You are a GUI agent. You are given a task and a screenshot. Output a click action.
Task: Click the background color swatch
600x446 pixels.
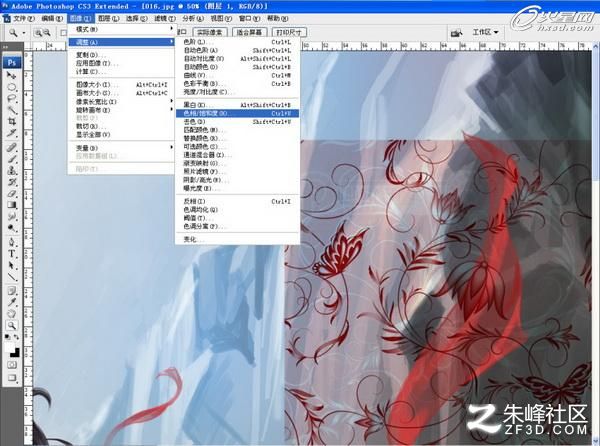point(15,353)
